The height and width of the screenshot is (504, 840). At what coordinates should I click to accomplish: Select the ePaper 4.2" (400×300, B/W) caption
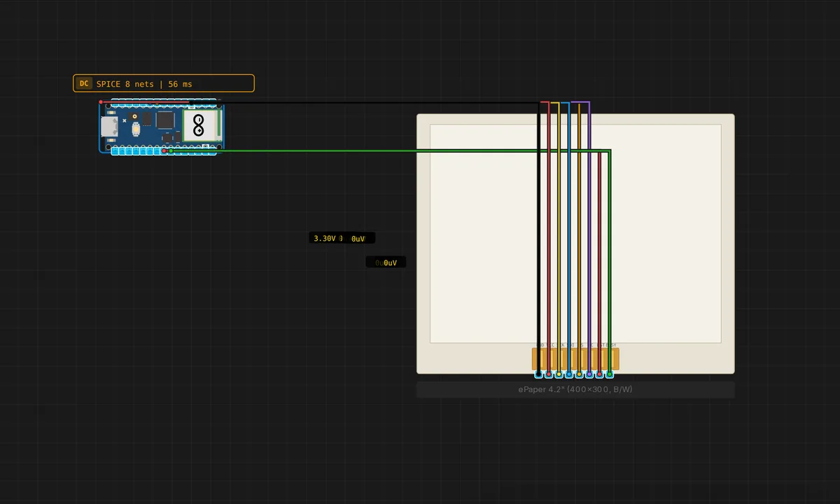point(575,389)
